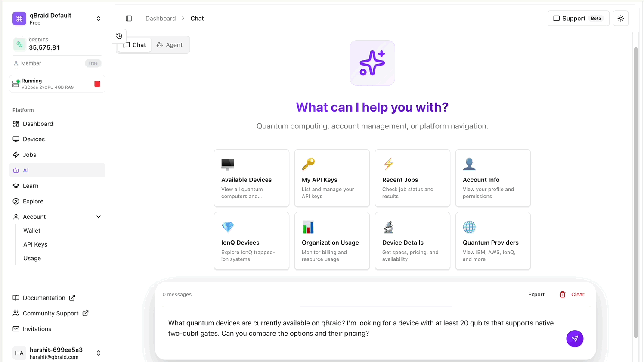The width and height of the screenshot is (644, 362).
Task: Collapse the Account submenu chevron
Action: pos(99,217)
